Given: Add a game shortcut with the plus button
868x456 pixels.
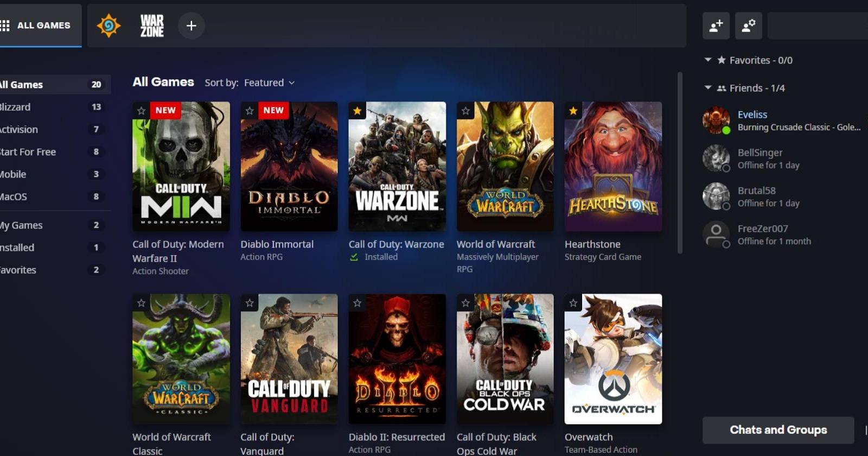Looking at the screenshot, I should (x=191, y=26).
